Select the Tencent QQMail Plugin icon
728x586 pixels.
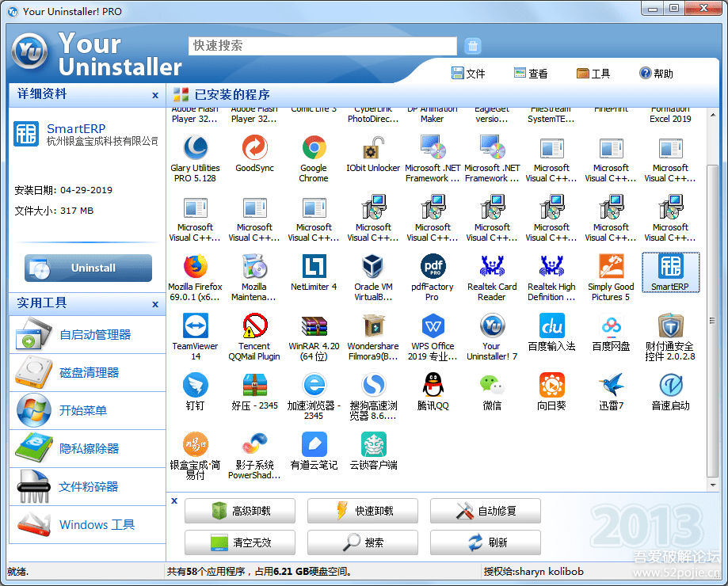254,325
